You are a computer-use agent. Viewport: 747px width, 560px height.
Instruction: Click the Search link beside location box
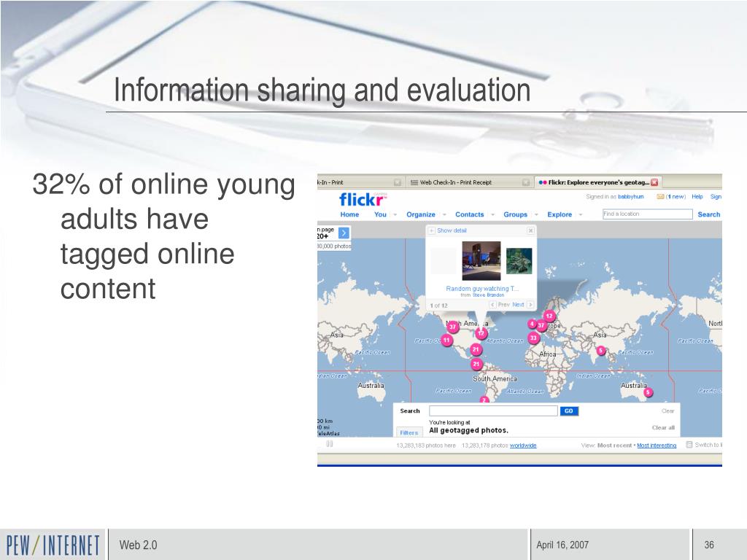709,215
